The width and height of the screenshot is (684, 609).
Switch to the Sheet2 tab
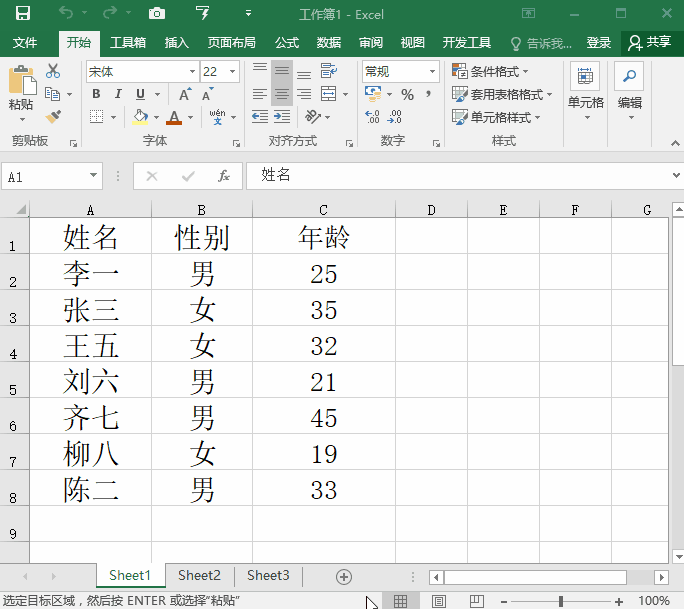[199, 575]
